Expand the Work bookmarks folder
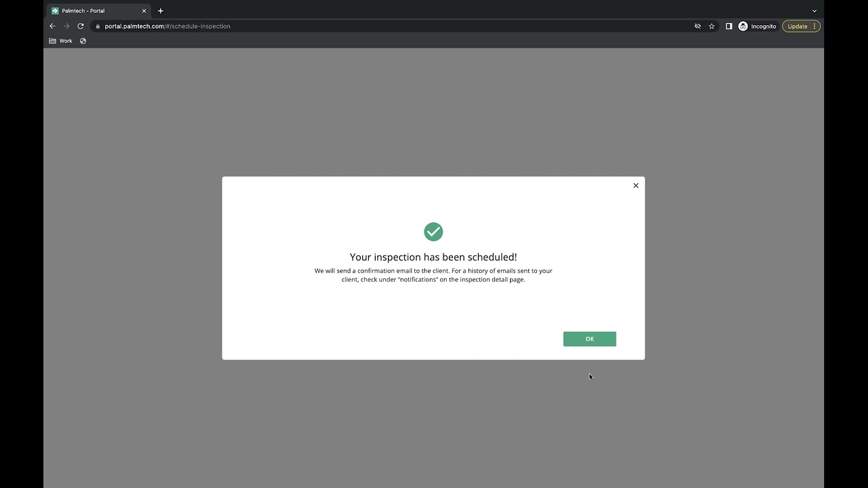Screen dimensions: 868x488 point(60,41)
